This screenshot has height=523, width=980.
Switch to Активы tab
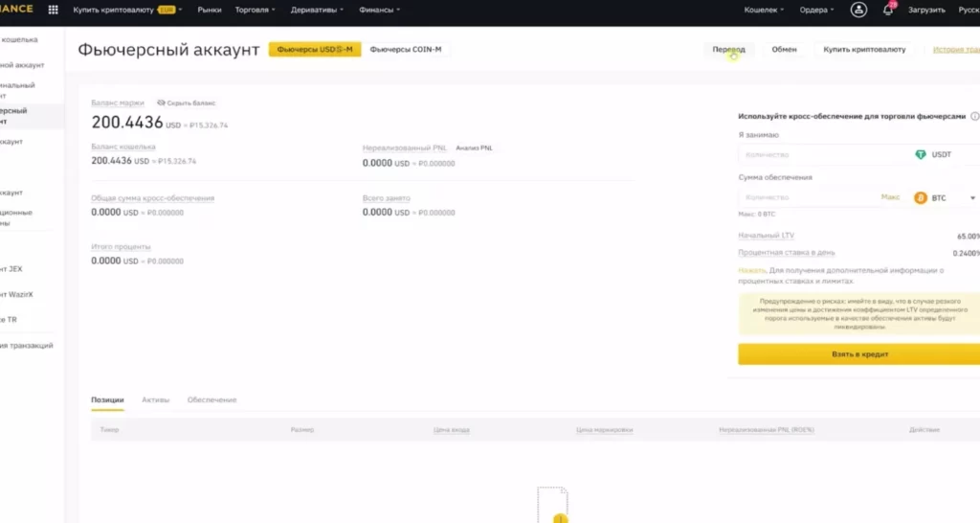click(156, 399)
